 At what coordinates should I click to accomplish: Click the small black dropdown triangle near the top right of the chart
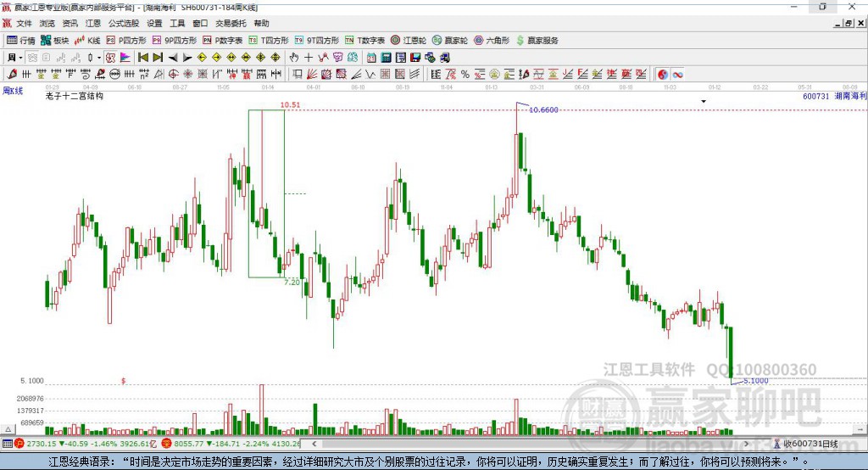704,102
